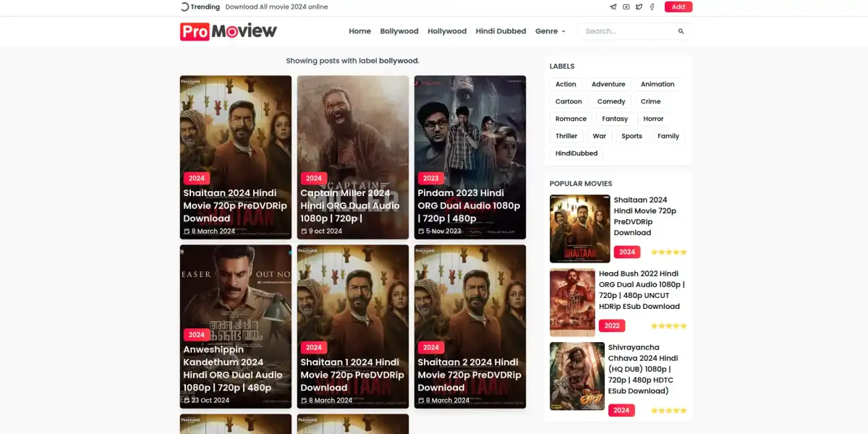Screen dimensions: 868x434
Task: Open the Hindi Dubbed menu item
Action: coord(501,31)
